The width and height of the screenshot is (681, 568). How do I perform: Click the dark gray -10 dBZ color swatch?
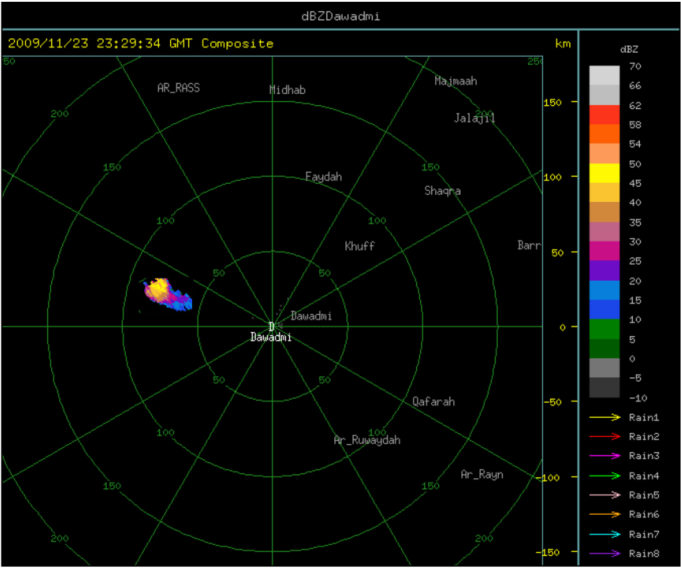click(604, 387)
